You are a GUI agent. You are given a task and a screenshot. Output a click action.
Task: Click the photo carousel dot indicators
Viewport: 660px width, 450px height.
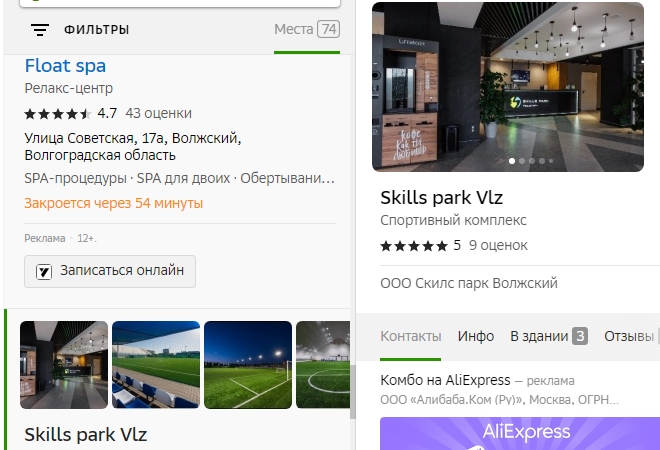[x=528, y=160]
